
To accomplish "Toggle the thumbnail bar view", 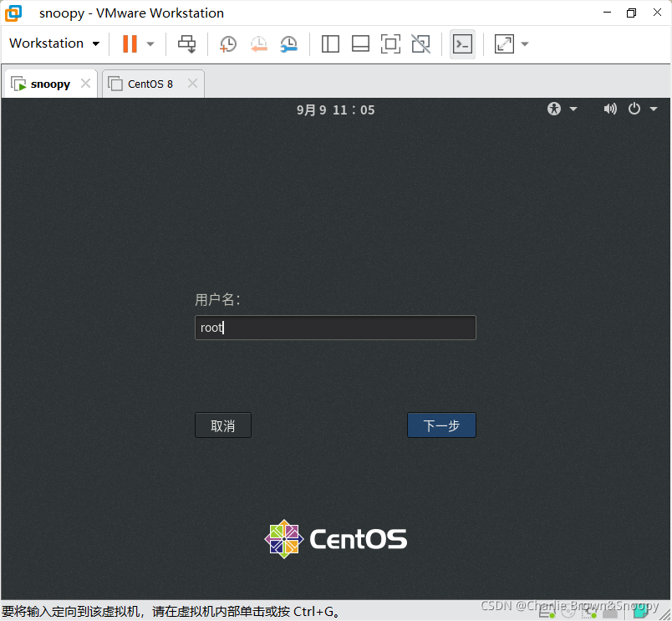I will (360, 43).
